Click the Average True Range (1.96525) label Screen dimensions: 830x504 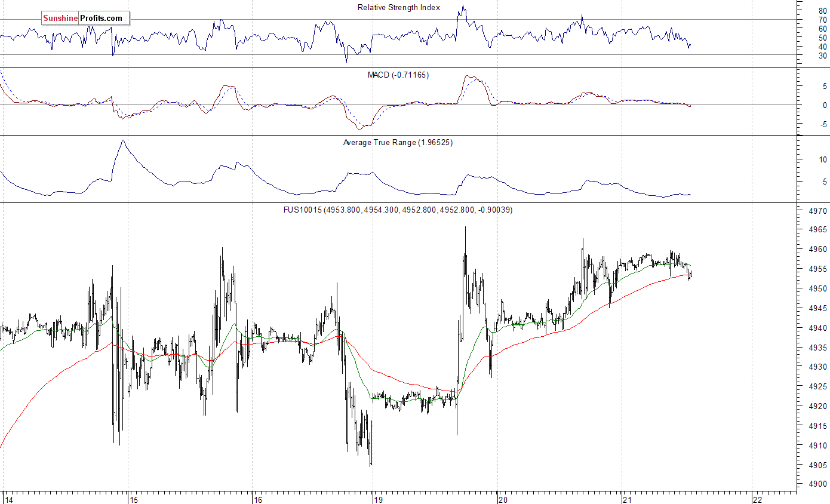coord(398,143)
